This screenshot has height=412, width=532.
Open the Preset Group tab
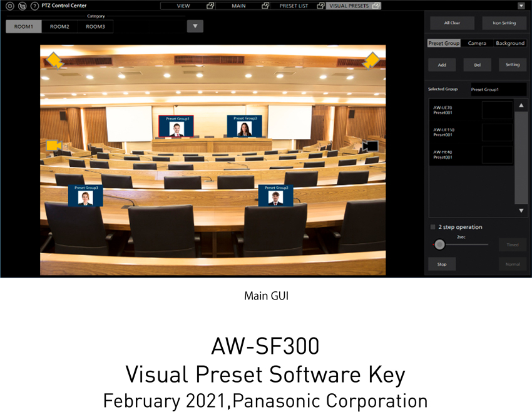point(444,43)
